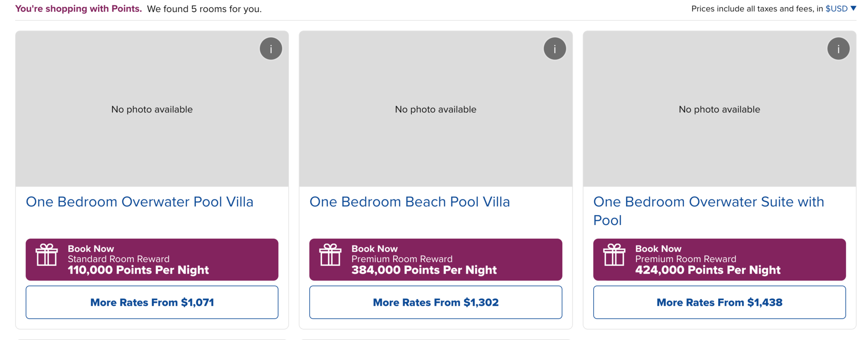View More Rates From $1,071
The width and height of the screenshot is (868, 340).
pos(152,302)
